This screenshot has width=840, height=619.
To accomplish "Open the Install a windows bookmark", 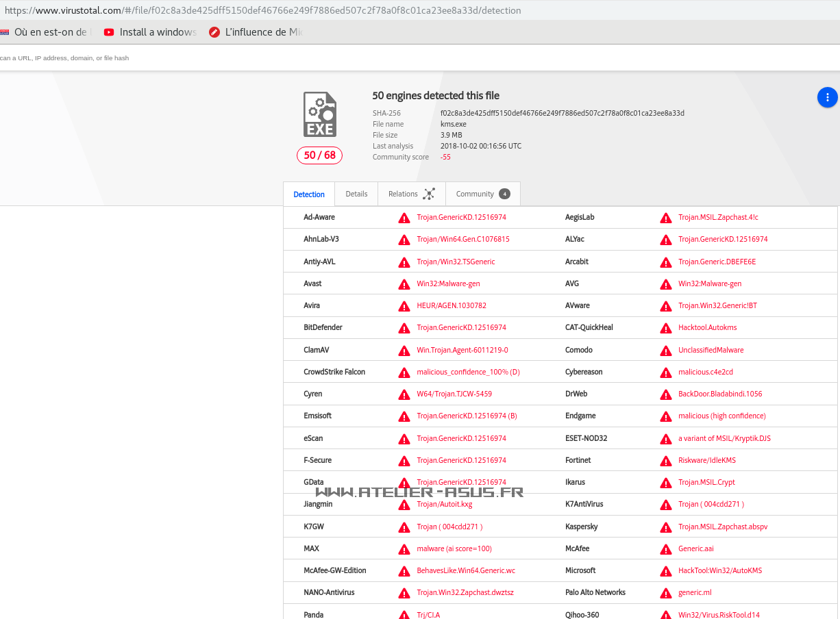I will 150,32.
